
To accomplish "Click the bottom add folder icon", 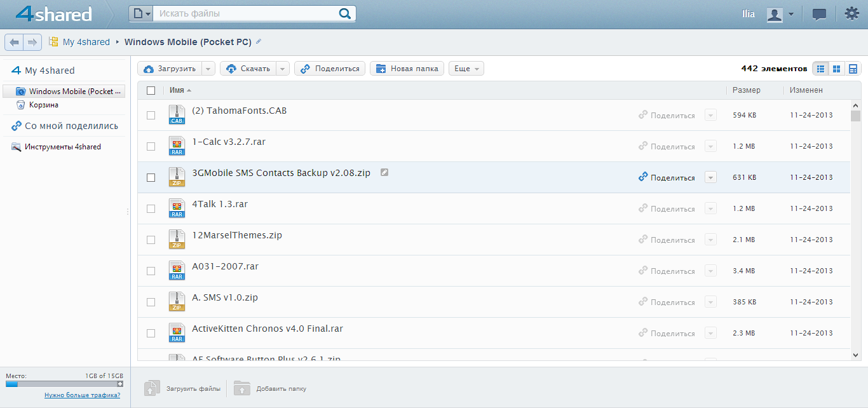I will coord(241,388).
